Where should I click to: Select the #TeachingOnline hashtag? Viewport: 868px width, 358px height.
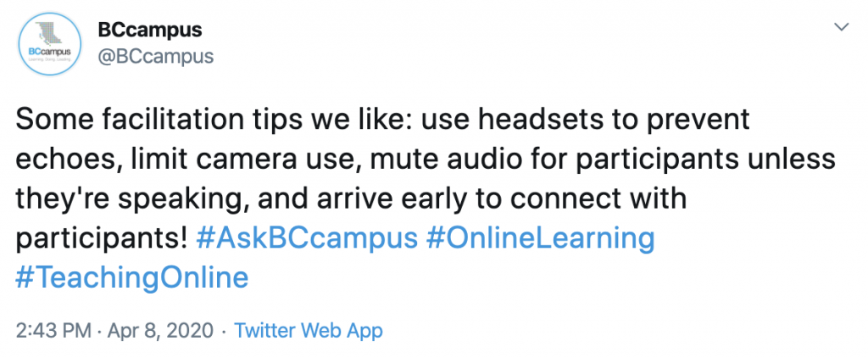(132, 277)
